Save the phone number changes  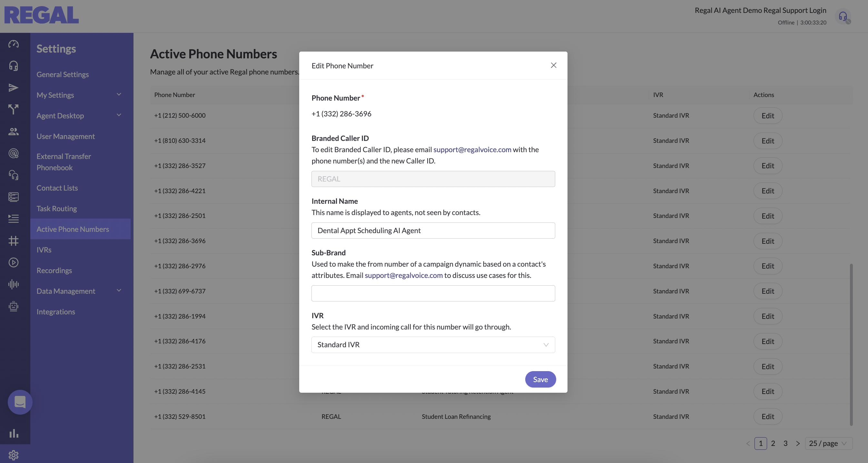tap(540, 379)
